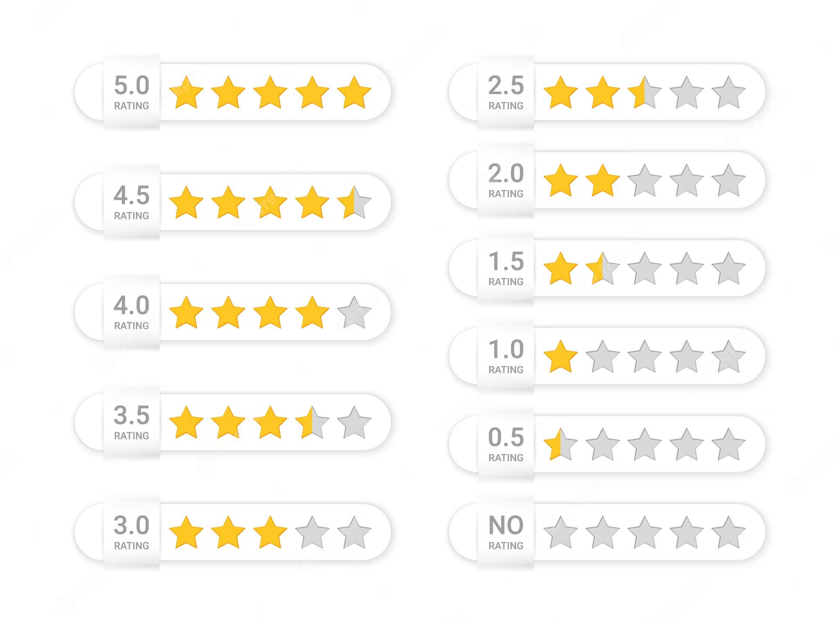This screenshot has height=620, width=840.
Task: Select the half-filled third star in 2.5 row
Action: click(645, 93)
